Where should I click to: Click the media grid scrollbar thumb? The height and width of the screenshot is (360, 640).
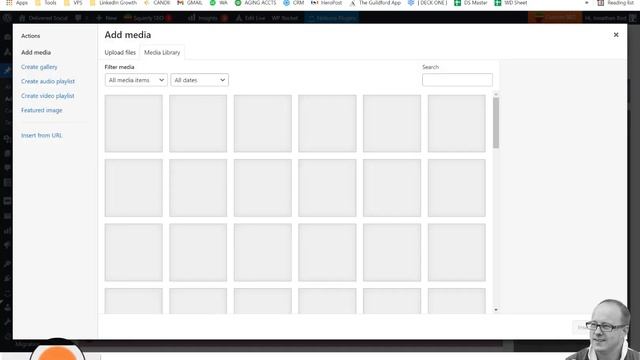(496, 122)
